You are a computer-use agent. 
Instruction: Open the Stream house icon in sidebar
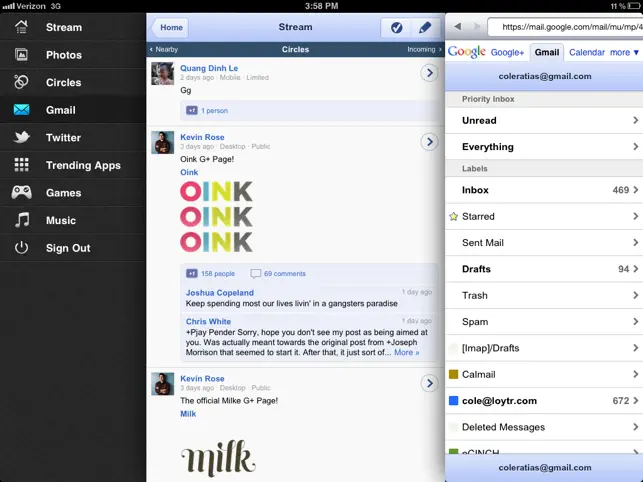click(21, 27)
